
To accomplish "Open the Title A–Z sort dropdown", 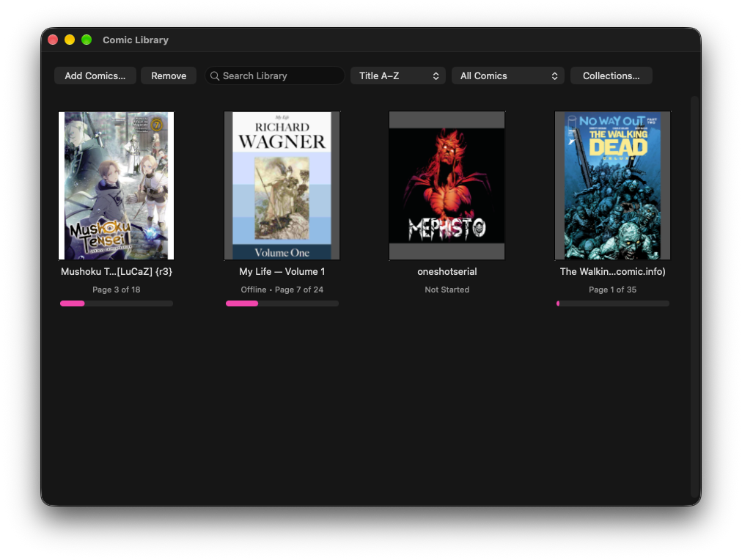I will pyautogui.click(x=398, y=75).
